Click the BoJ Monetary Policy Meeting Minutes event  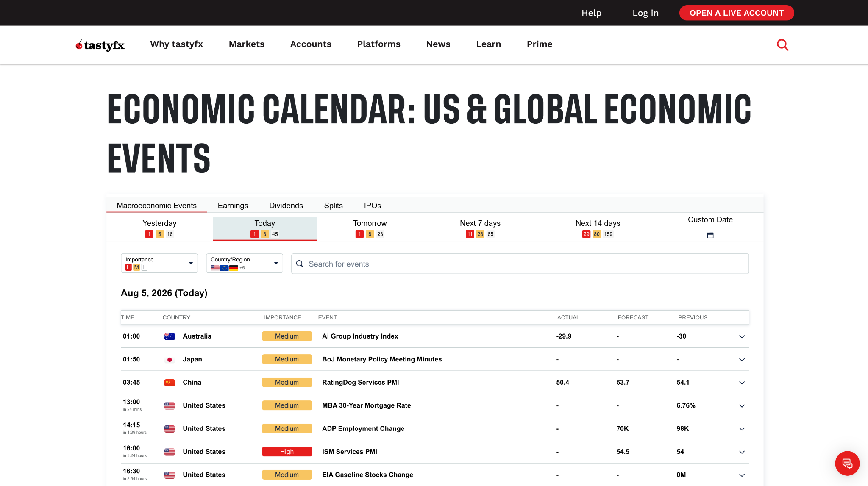[382, 359]
